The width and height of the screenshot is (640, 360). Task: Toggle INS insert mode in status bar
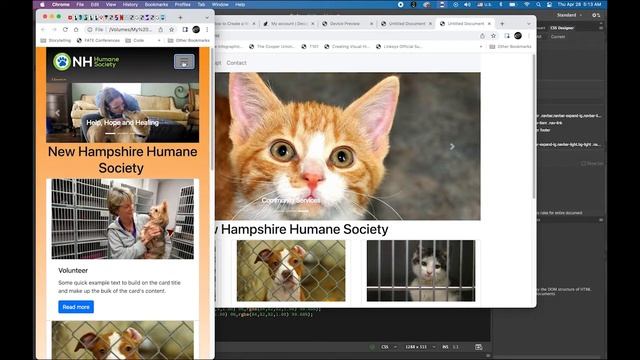tap(445, 347)
